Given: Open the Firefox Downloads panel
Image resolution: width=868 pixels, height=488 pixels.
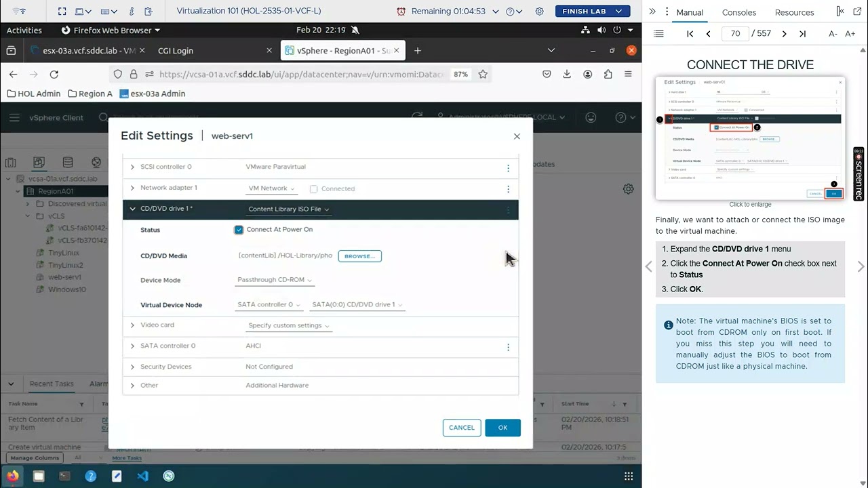Looking at the screenshot, I should coord(567,74).
